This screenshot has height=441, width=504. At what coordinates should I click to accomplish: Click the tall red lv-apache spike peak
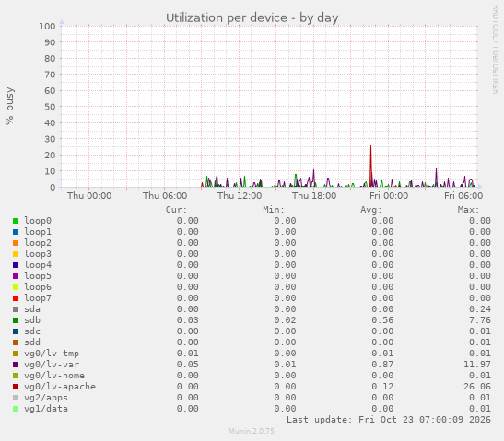(x=370, y=145)
